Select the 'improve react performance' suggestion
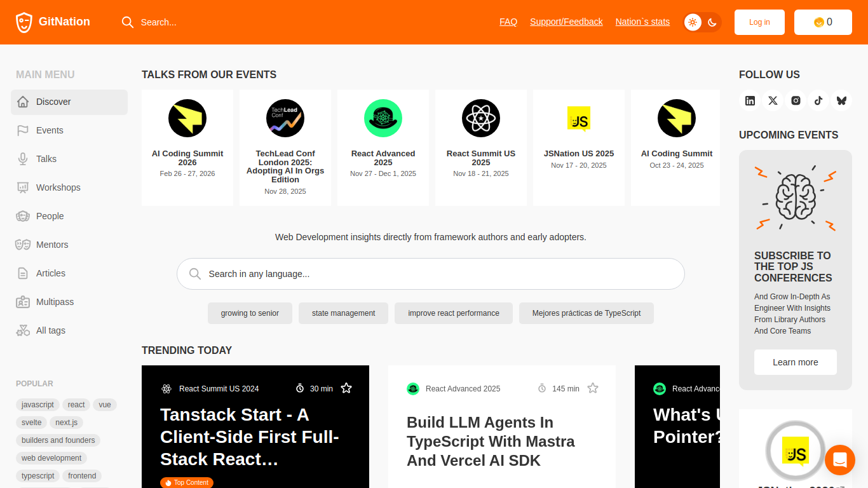The image size is (868, 488). click(x=454, y=313)
